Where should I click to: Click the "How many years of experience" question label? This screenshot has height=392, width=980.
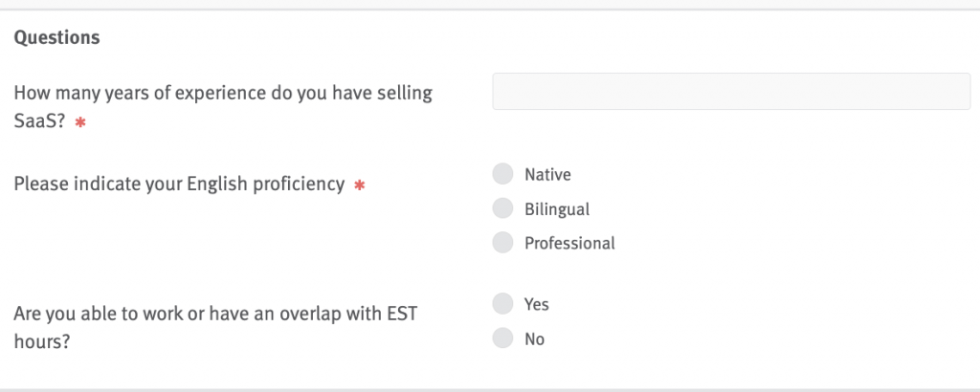(x=223, y=94)
